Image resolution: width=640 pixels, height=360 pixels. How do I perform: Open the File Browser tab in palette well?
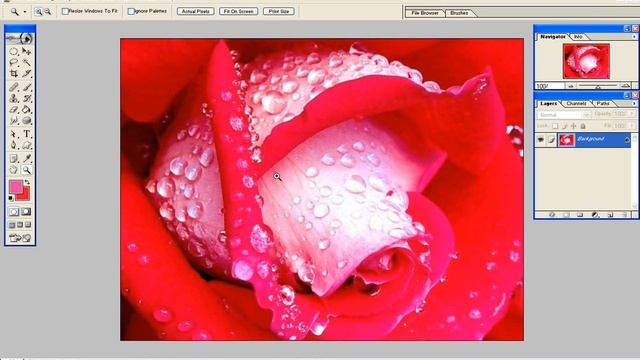pos(425,13)
